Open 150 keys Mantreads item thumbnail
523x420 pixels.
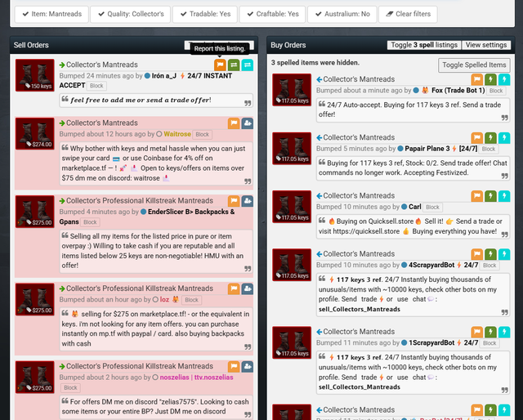(34, 75)
